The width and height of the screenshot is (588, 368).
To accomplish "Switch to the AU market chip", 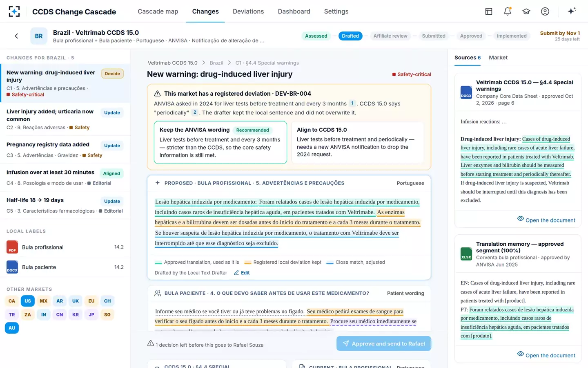I will pyautogui.click(x=12, y=328).
